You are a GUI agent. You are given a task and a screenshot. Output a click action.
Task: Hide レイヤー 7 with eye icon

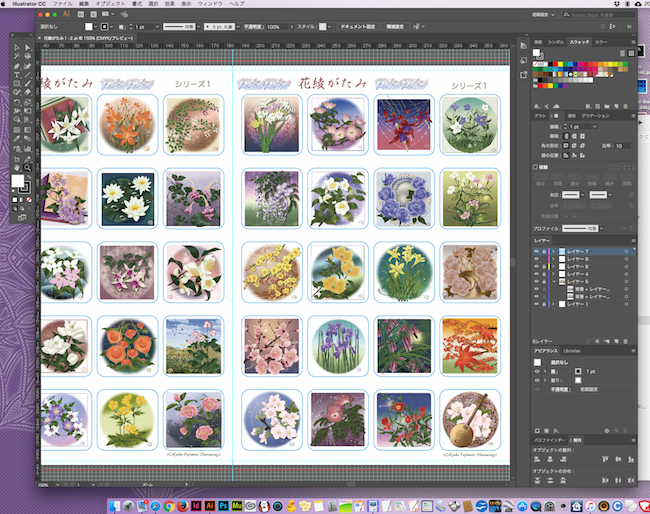pyautogui.click(x=536, y=252)
